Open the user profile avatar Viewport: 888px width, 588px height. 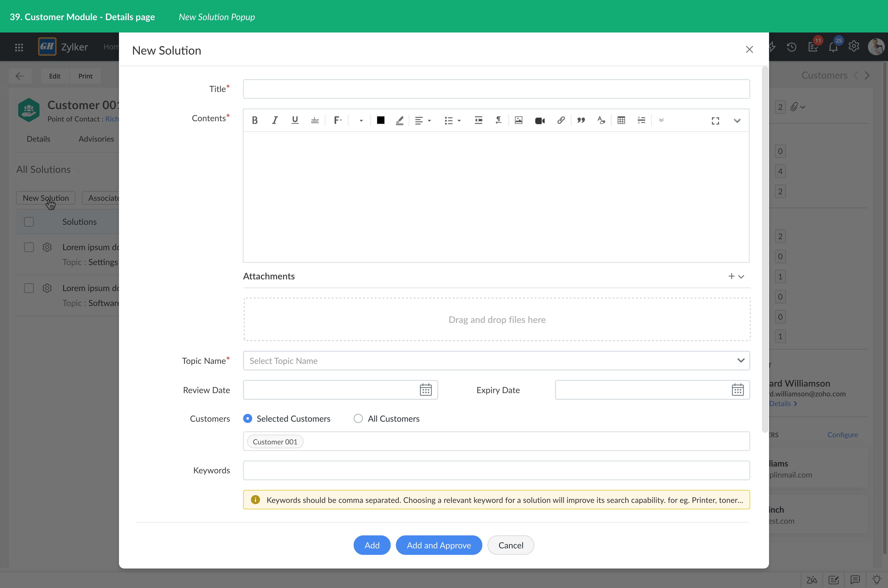tap(876, 47)
